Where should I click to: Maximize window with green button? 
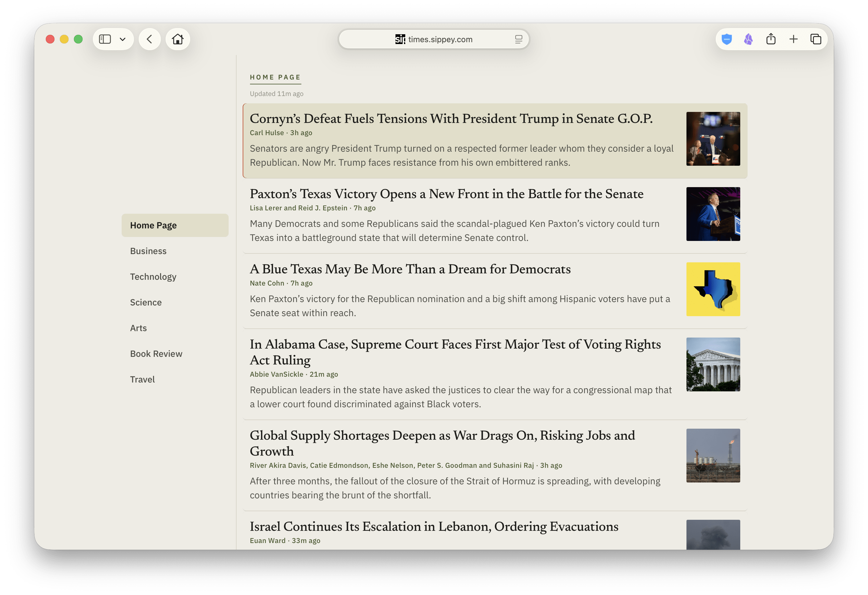78,39
